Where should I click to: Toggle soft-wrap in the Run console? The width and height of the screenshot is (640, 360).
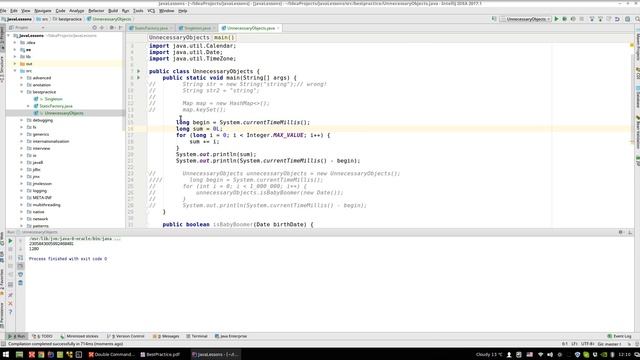20,258
